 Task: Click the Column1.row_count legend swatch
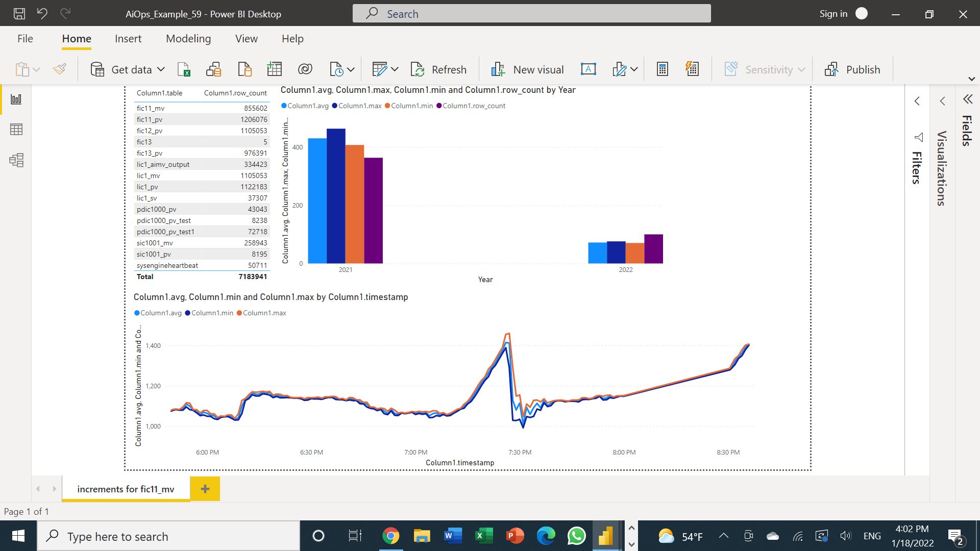439,106
